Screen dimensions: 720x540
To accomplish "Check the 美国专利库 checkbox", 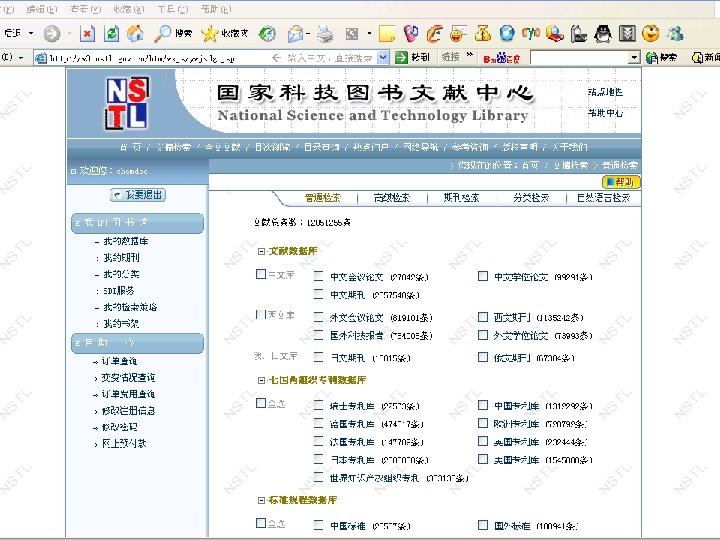I will pos(483,459).
